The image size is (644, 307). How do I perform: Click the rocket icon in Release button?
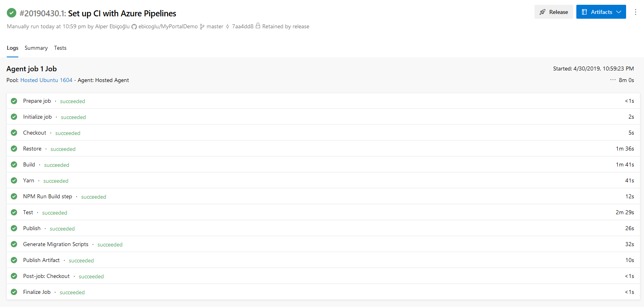[x=543, y=12]
